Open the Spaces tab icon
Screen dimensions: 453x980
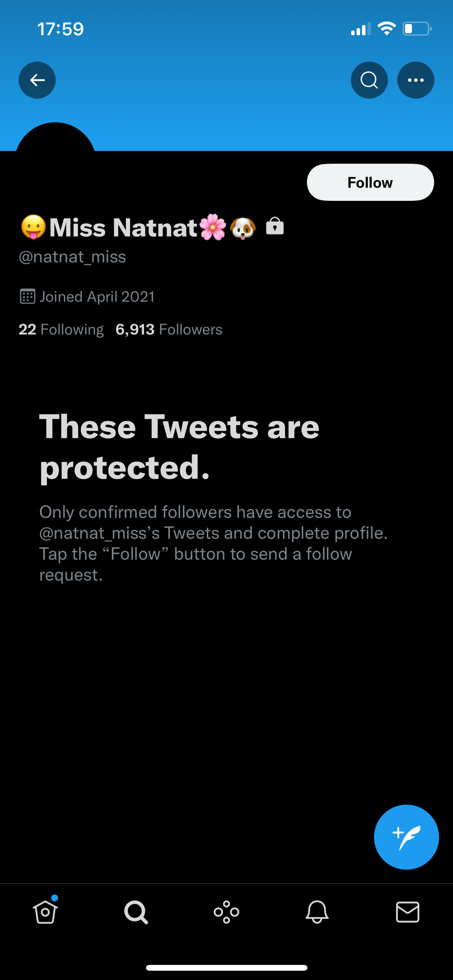(226, 912)
